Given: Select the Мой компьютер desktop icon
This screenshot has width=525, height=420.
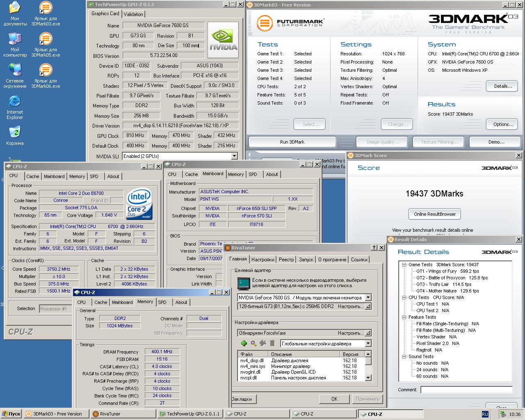Looking at the screenshot, I should click(15, 44).
